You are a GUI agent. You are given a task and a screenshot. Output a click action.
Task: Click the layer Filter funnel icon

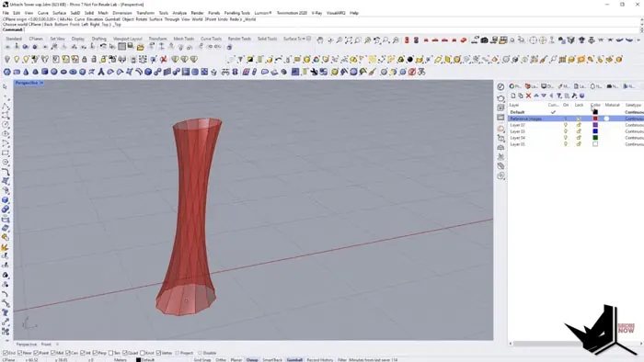tap(559, 96)
